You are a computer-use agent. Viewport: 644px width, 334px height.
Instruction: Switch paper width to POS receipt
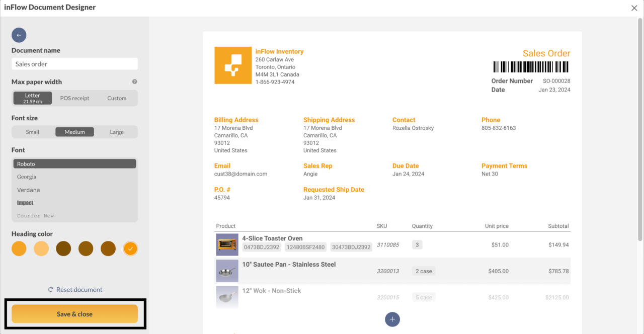(x=74, y=98)
